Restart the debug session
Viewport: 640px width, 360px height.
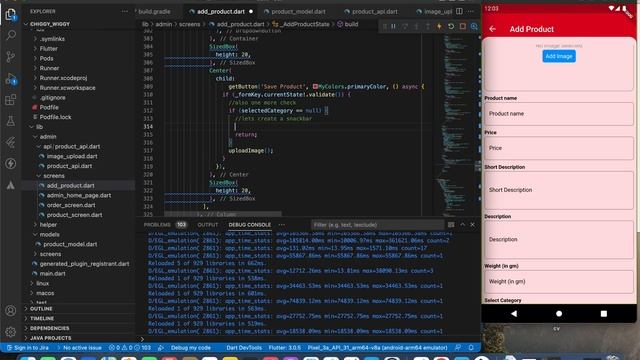point(451,26)
